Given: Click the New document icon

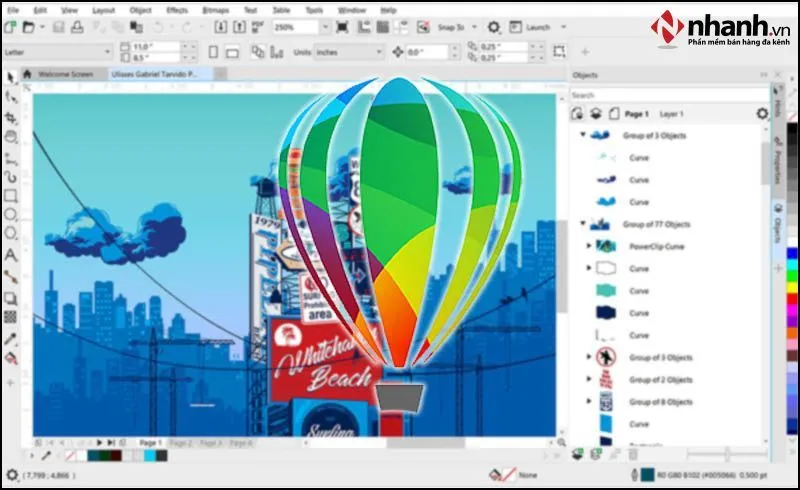Looking at the screenshot, I should click(x=10, y=27).
